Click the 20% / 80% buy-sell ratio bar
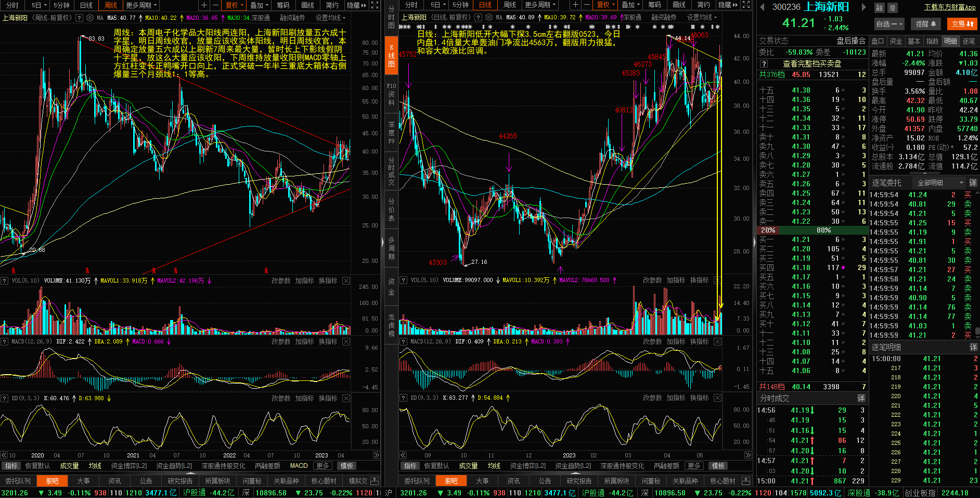The height and width of the screenshot is (498, 980). tap(812, 230)
